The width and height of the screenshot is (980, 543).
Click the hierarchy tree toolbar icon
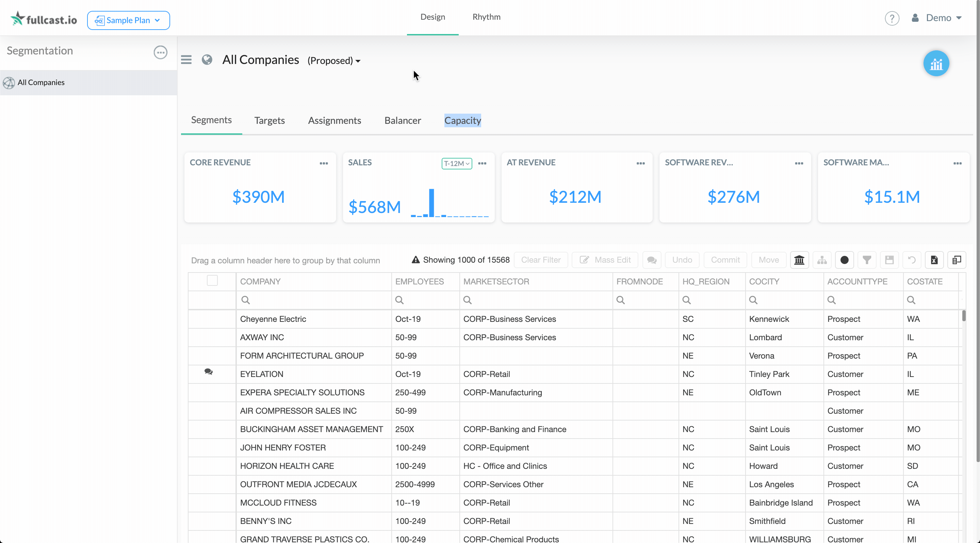pos(822,260)
